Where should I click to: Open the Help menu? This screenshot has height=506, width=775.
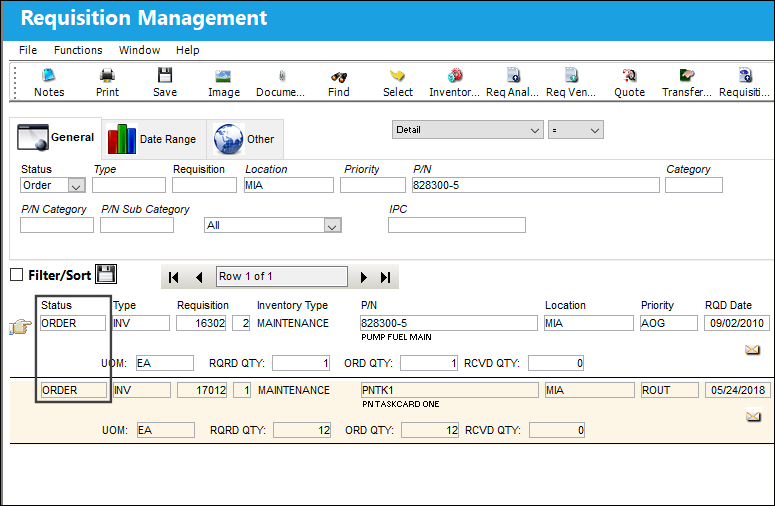188,50
